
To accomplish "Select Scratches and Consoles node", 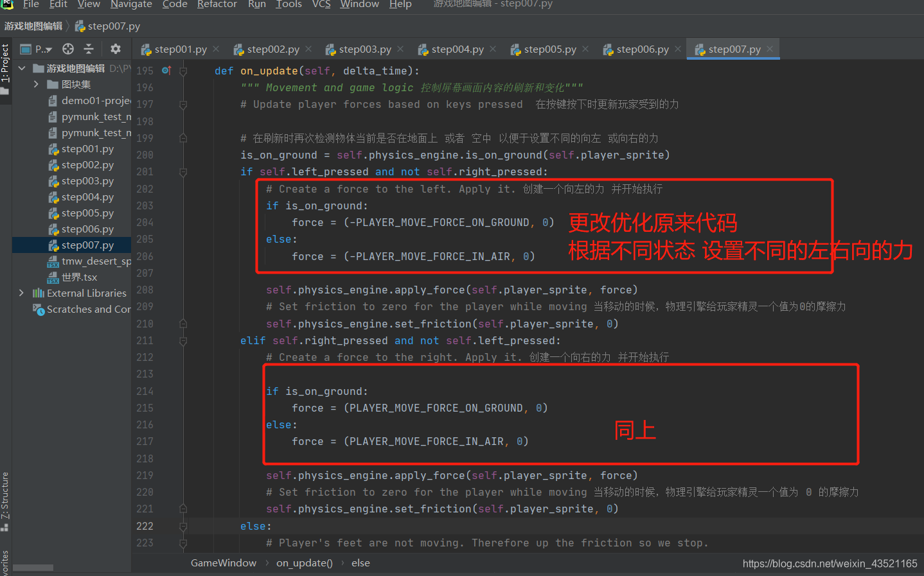I will click(89, 310).
